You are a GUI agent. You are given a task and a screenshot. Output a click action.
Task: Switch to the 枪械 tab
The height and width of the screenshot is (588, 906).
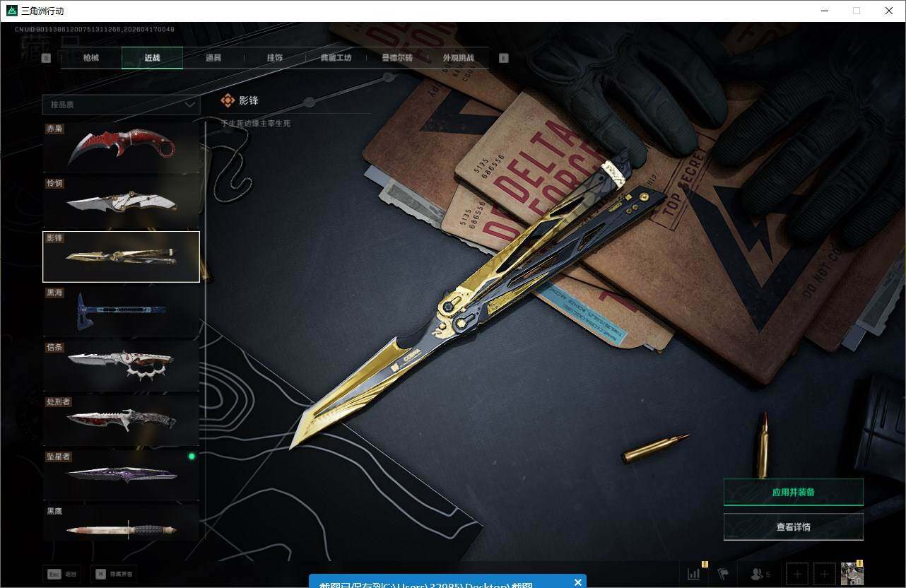pos(91,58)
